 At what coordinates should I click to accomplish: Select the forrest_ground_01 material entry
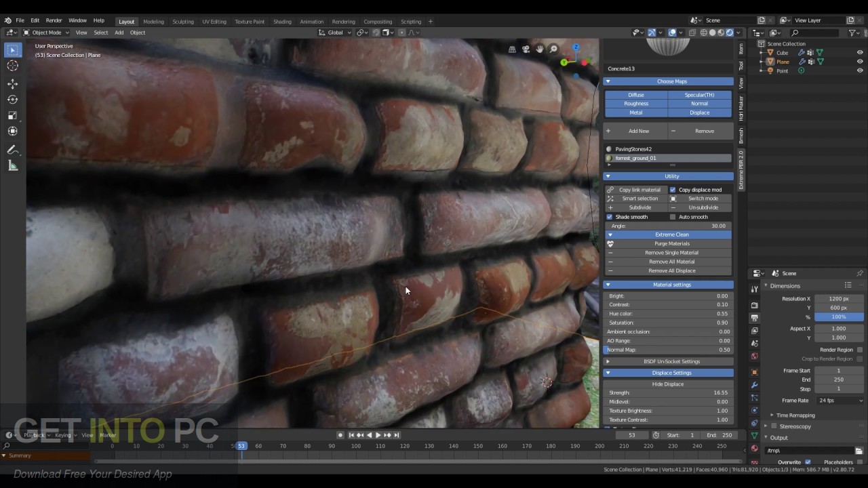[635, 158]
